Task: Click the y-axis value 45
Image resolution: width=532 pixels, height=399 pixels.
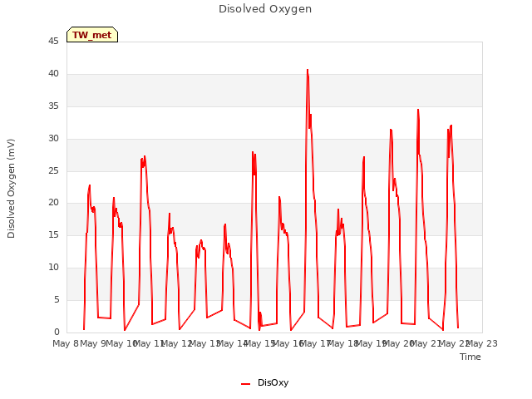Action: tap(53, 41)
